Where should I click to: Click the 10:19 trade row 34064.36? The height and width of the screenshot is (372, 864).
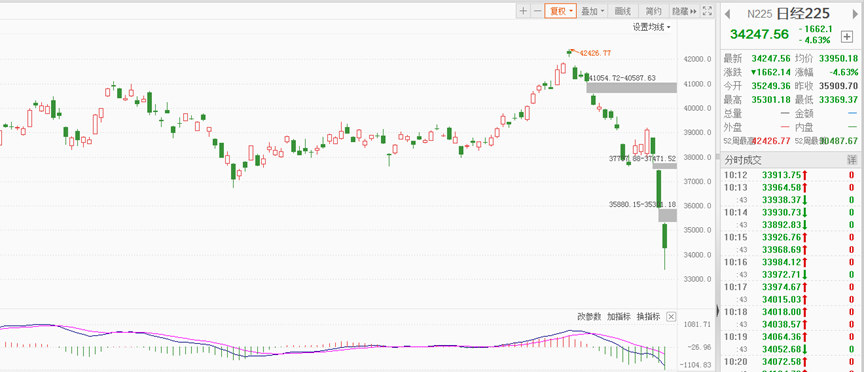pyautogui.click(x=790, y=336)
